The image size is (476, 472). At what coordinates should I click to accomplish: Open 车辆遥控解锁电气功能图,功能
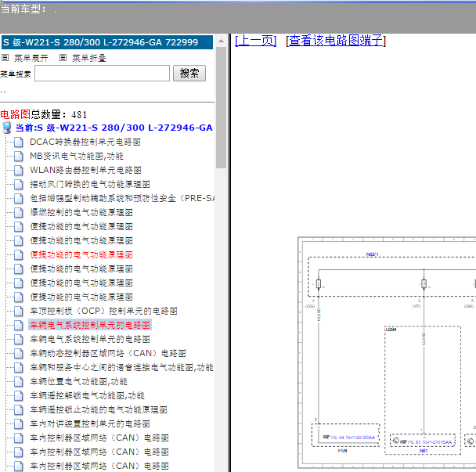coord(87,395)
